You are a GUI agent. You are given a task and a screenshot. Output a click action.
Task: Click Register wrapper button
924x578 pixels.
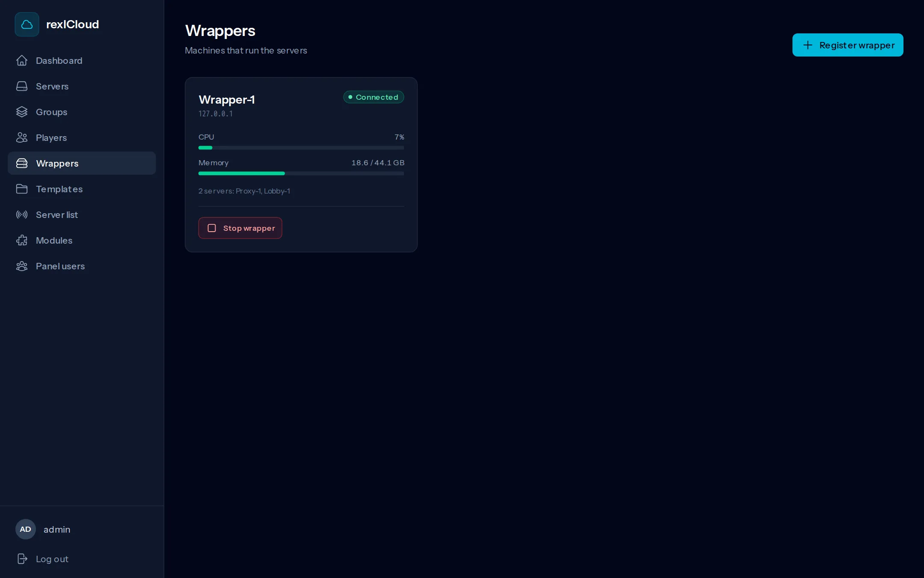coord(847,45)
